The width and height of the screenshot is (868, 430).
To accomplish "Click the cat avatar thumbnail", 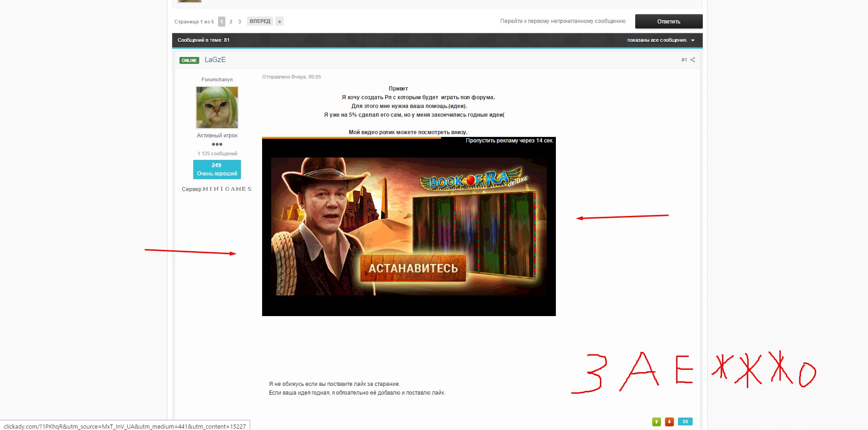I will click(217, 107).
